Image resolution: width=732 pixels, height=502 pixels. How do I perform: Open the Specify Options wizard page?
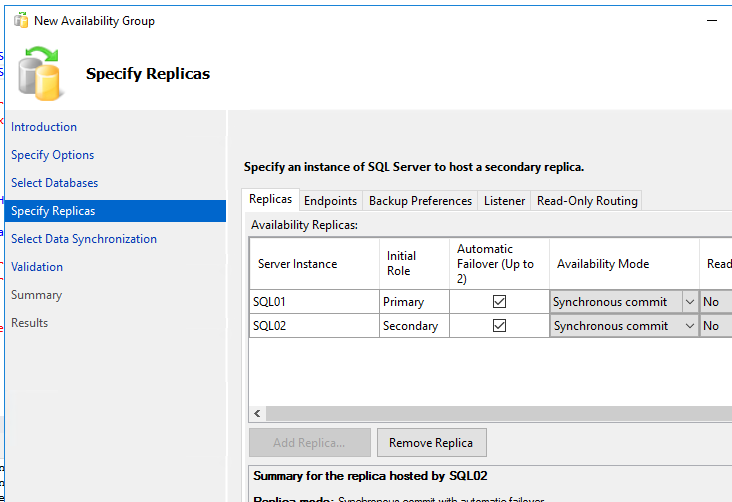coord(52,155)
